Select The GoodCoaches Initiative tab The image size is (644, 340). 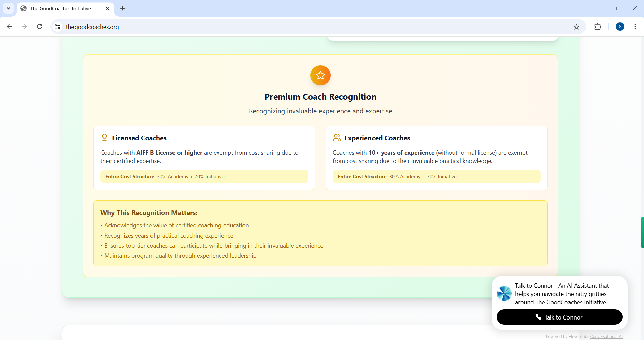pos(65,8)
